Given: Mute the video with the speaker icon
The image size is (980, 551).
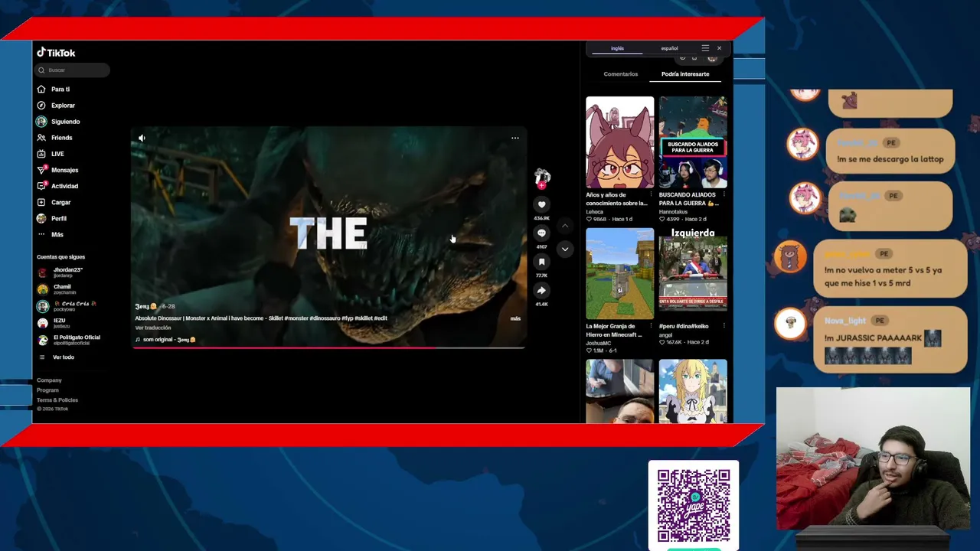Looking at the screenshot, I should [x=142, y=138].
